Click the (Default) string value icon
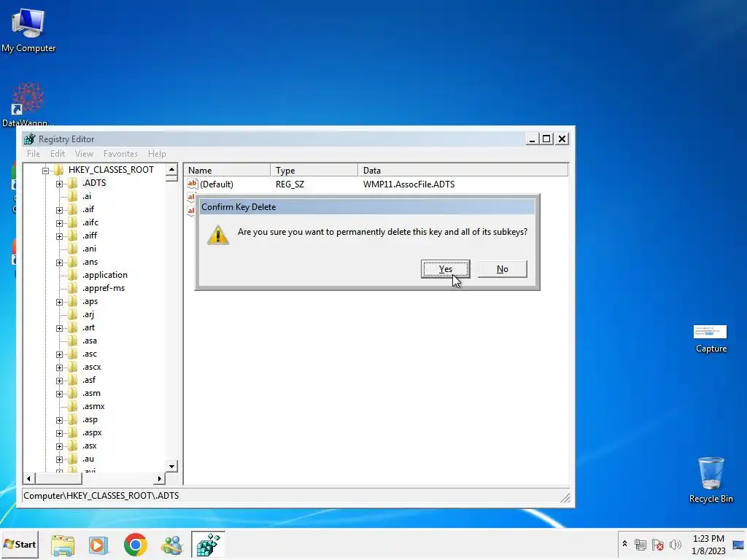 (193, 184)
